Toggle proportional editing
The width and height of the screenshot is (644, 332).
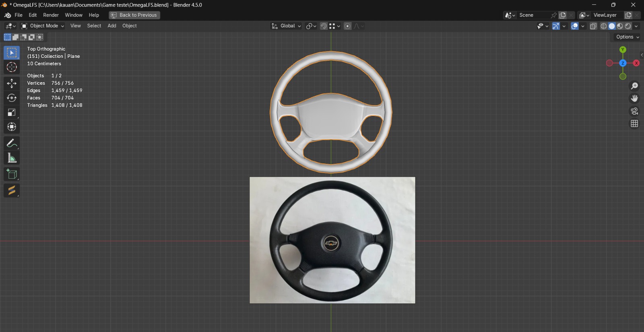pos(347,26)
